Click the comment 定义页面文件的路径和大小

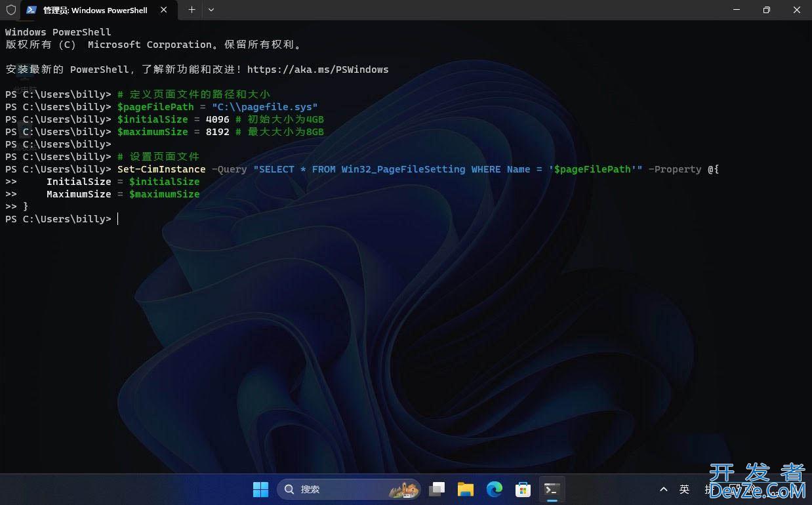pos(193,94)
